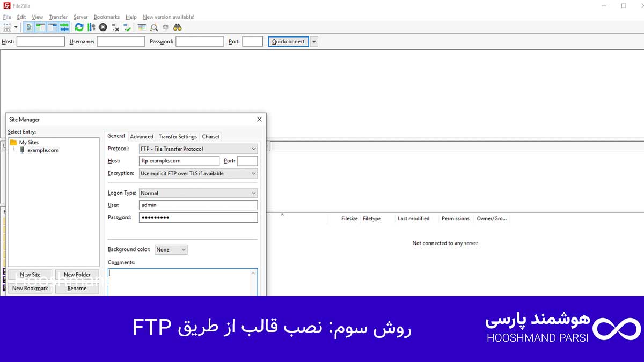Viewport: 644px width, 362px height.
Task: Click the quickconnect Port field
Action: 253,41
